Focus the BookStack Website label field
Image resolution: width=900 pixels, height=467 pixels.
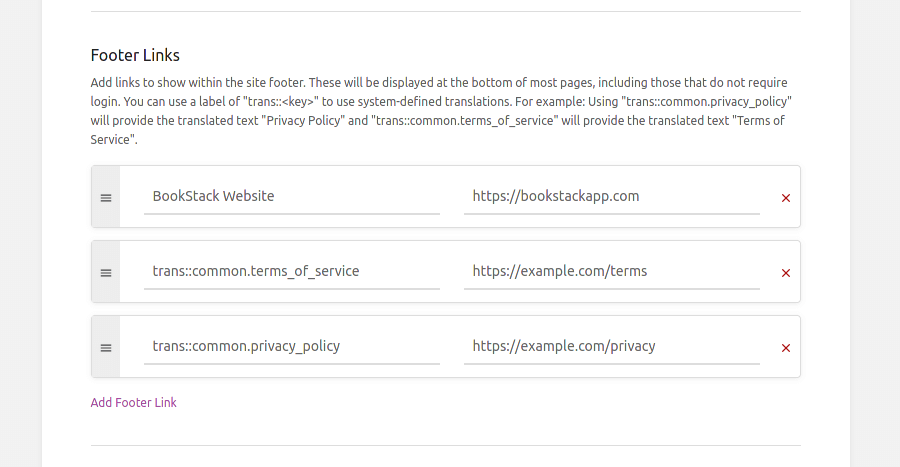[x=291, y=196]
